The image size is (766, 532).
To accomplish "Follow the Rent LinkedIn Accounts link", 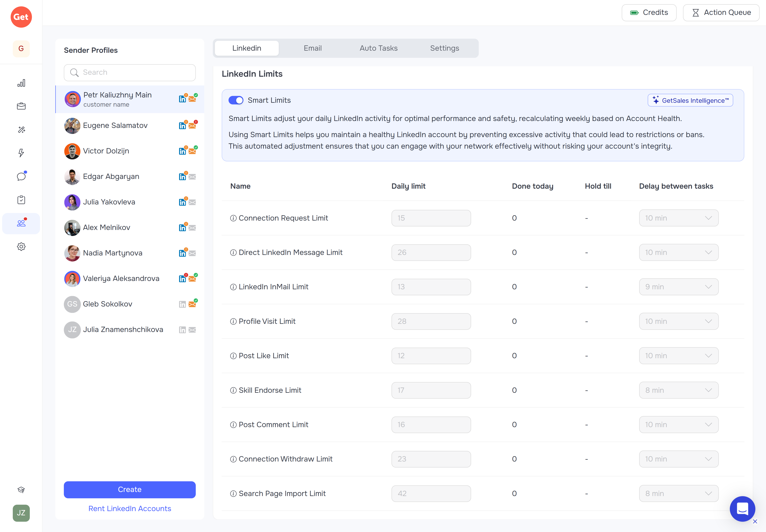I will tap(129, 508).
